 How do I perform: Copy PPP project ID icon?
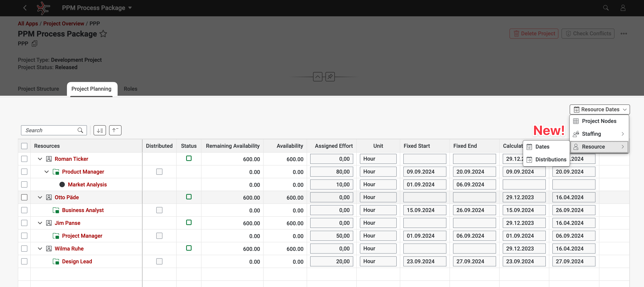tap(35, 43)
